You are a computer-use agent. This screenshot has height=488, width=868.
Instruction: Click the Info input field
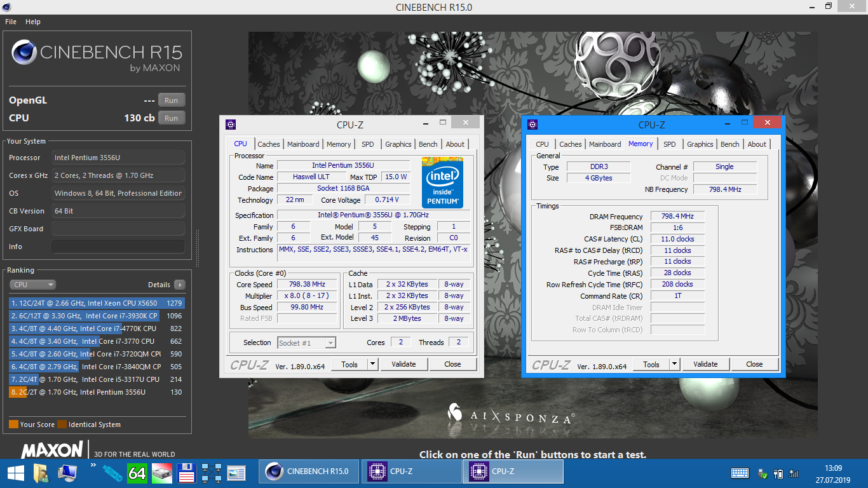tap(118, 247)
